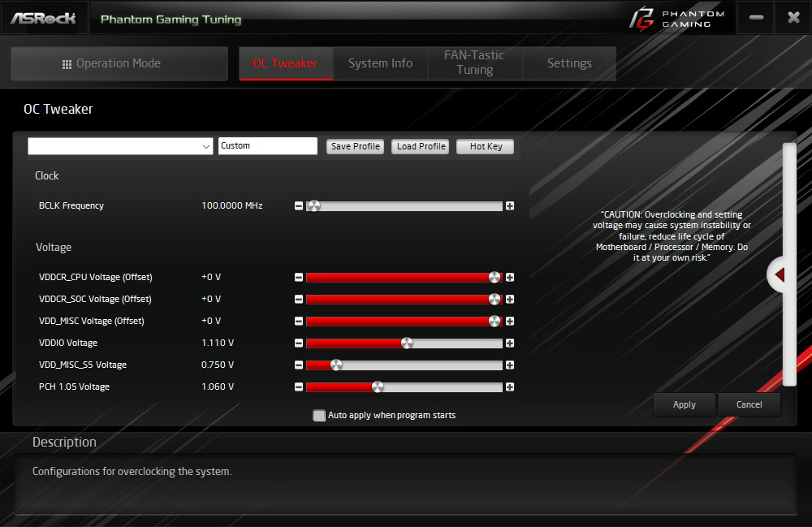Click the Custom profile name field
This screenshot has height=527, width=812.
pyautogui.click(x=268, y=146)
